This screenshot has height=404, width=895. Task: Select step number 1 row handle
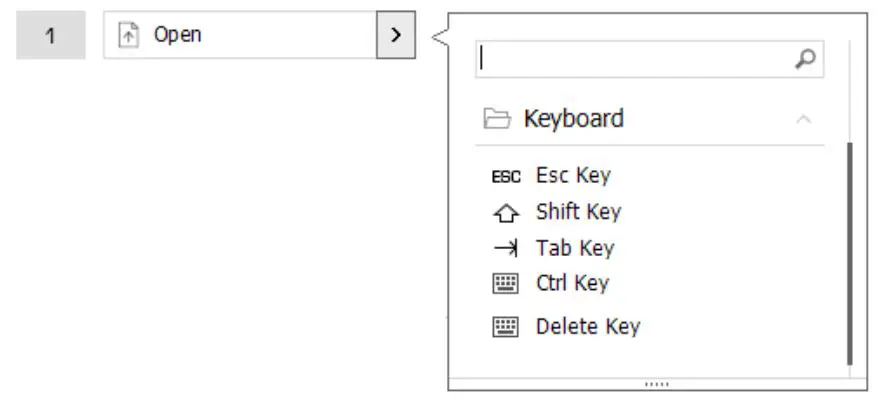click(x=51, y=36)
